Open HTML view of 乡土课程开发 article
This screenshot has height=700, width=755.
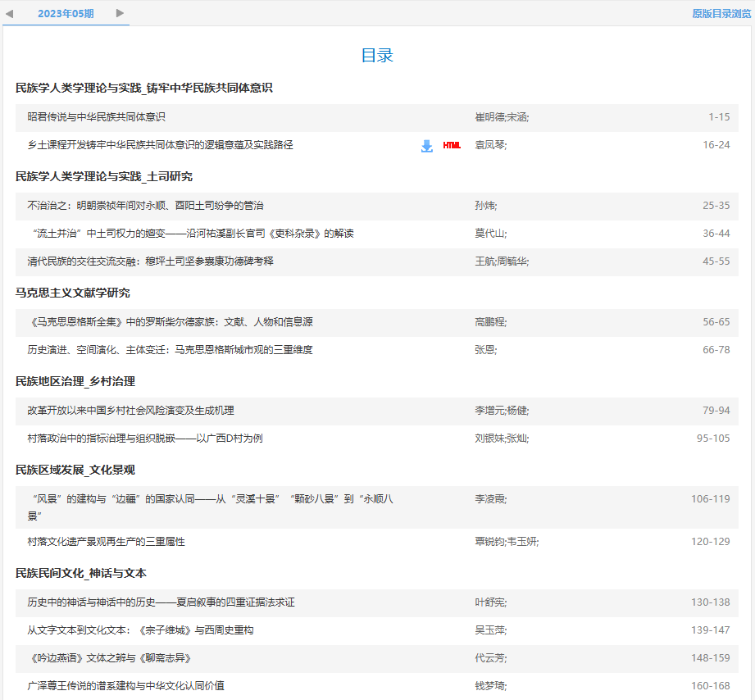click(x=450, y=145)
